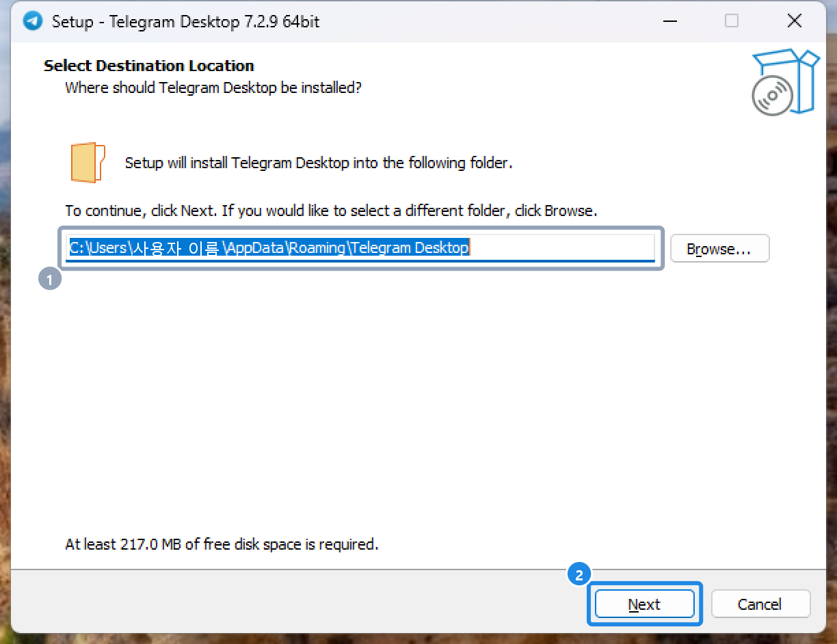837x644 pixels.
Task: Click the orange folder icon
Action: (x=88, y=163)
